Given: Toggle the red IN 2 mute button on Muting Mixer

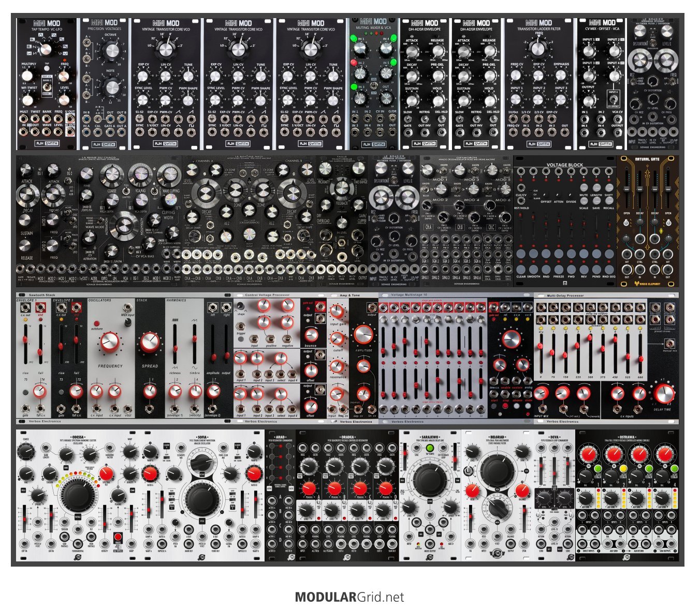Looking at the screenshot, I should coord(354,63).
